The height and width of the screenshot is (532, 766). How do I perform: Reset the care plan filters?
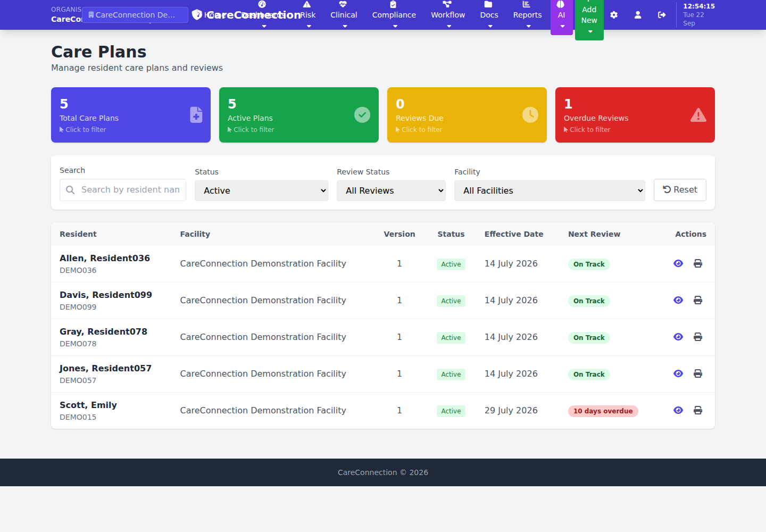click(x=680, y=190)
